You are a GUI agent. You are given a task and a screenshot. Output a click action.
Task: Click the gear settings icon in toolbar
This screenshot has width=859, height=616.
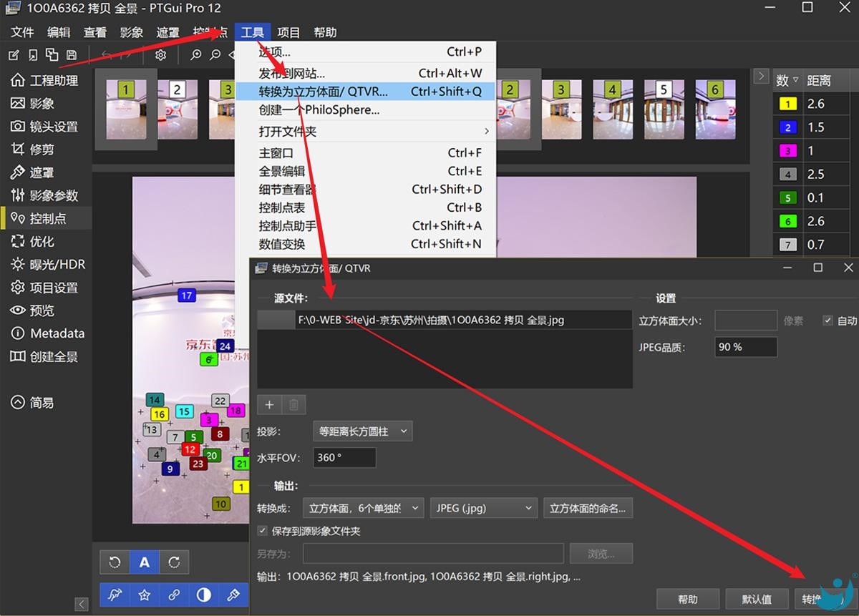tap(160, 55)
